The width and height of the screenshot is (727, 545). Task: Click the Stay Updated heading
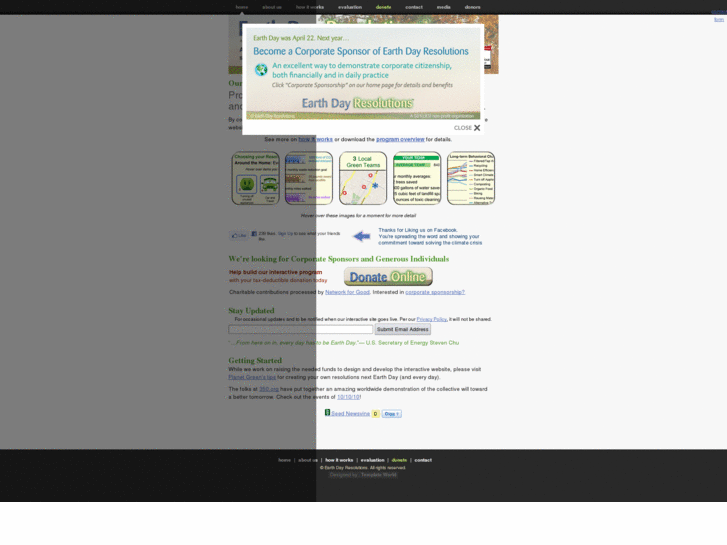251,311
